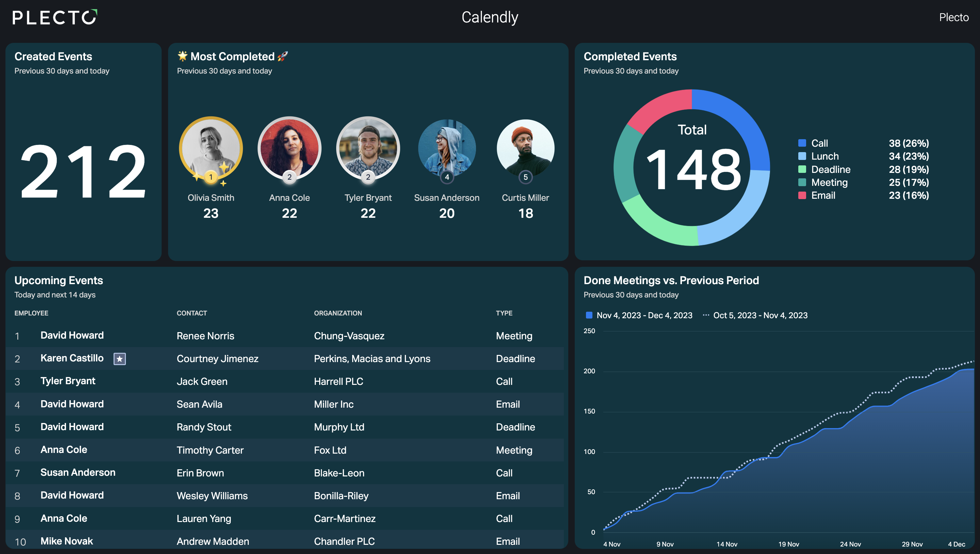Click the star emoji before Most Completed
Screen dimensions: 980x554
coord(183,56)
